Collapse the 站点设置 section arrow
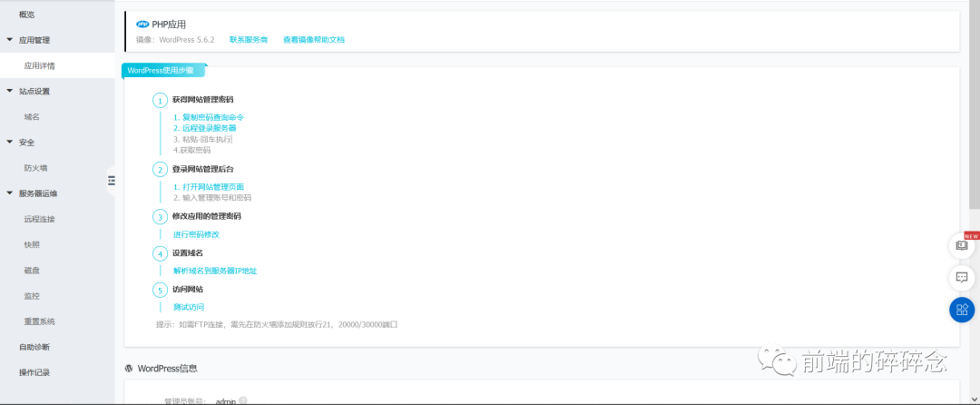980x405 pixels. click(x=9, y=91)
